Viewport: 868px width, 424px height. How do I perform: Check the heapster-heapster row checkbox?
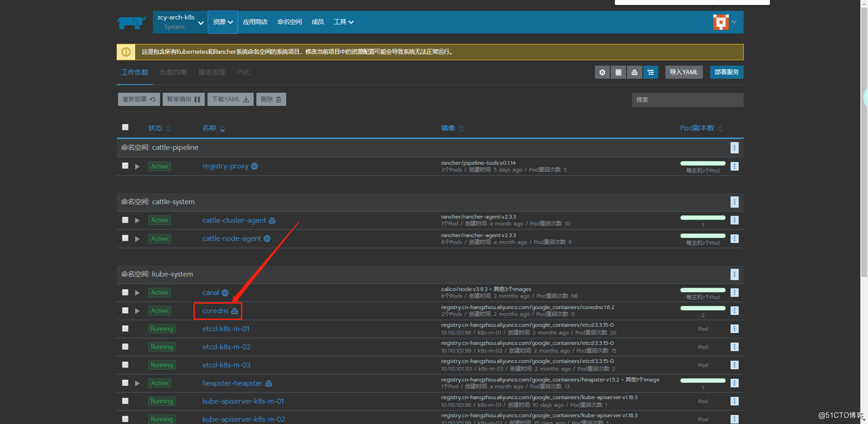coord(125,383)
